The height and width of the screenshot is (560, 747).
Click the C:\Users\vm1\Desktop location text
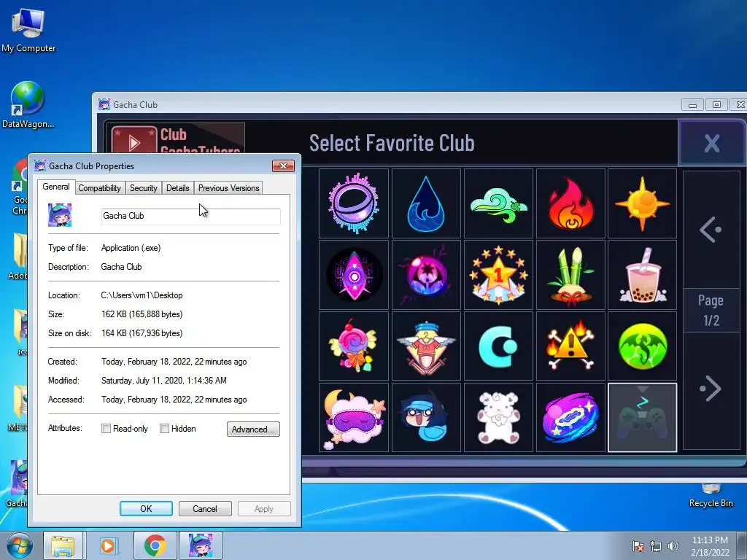[x=142, y=295]
